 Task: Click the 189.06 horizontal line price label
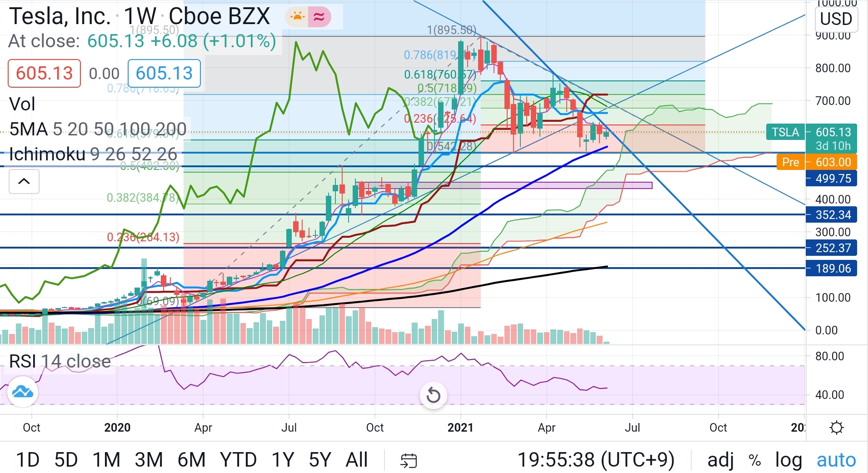coord(832,269)
